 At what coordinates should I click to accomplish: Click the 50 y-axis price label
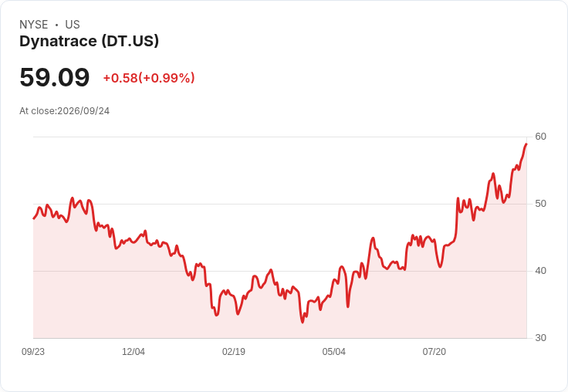540,204
